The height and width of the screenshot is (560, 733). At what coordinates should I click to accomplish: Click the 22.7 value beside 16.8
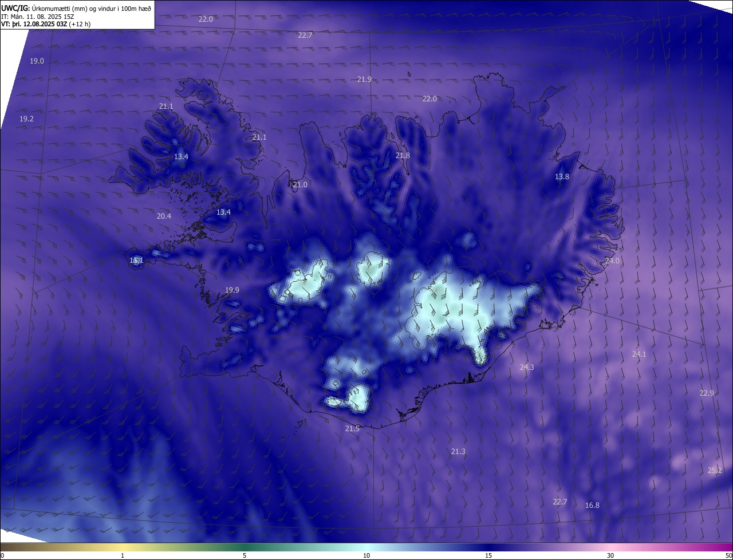559,502
